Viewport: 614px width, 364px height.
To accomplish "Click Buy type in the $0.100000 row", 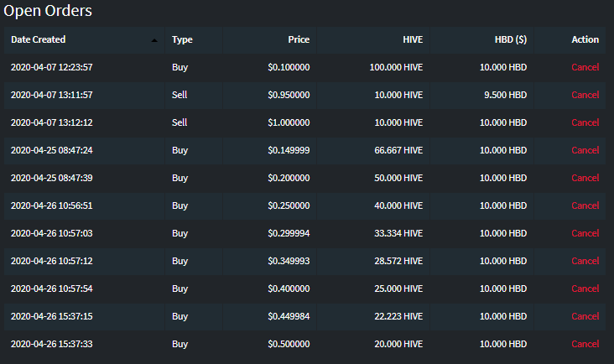I will tap(180, 67).
